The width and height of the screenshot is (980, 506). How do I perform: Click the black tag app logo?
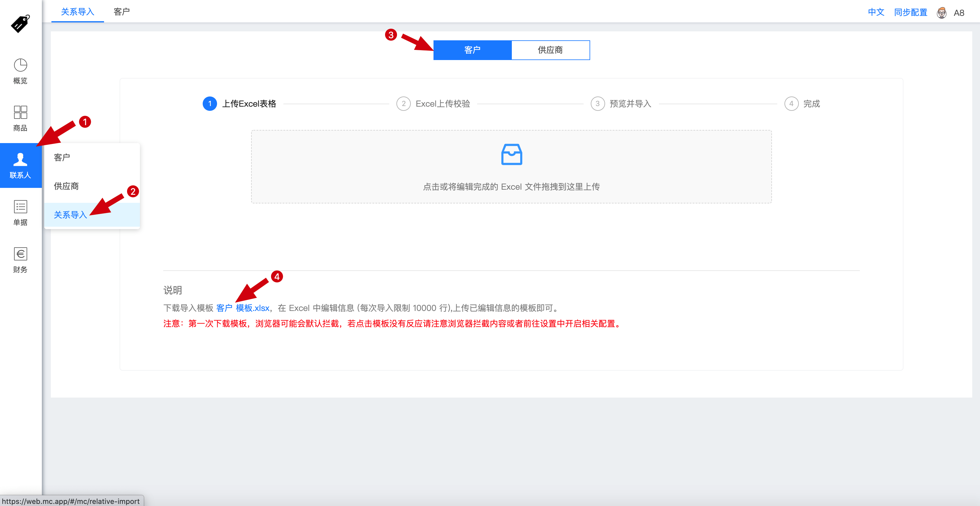click(19, 24)
